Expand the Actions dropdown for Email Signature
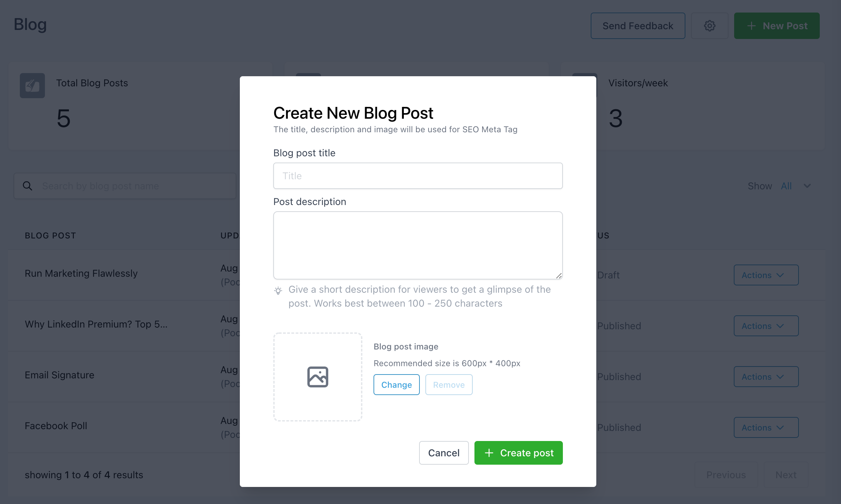841x504 pixels. point(765,376)
